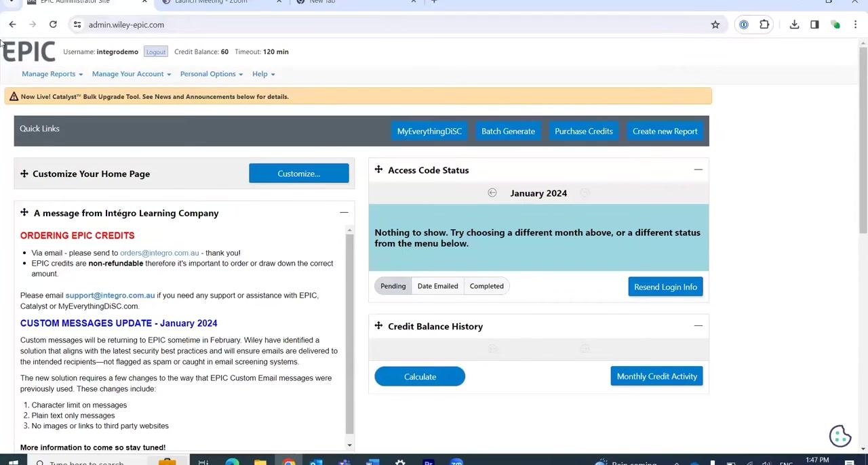
Task: Open the Chrome three-dot menu
Action: point(856,24)
